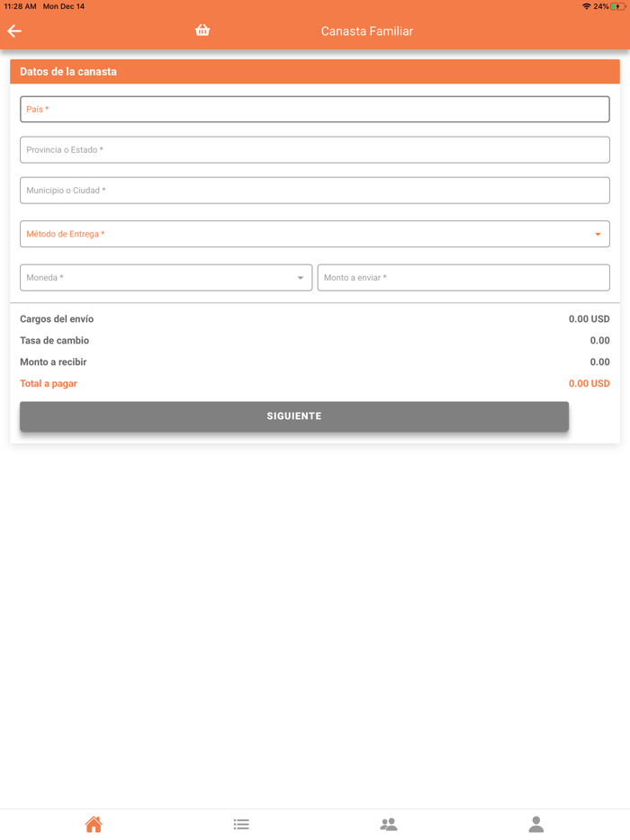This screenshot has width=630, height=840.
Task: Open the list tab icon
Action: 241,824
